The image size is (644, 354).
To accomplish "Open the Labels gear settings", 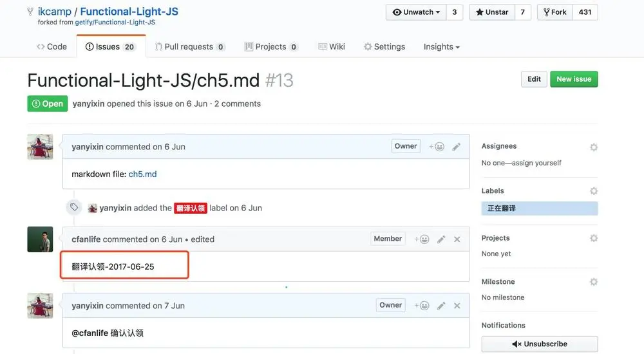I will (x=594, y=191).
